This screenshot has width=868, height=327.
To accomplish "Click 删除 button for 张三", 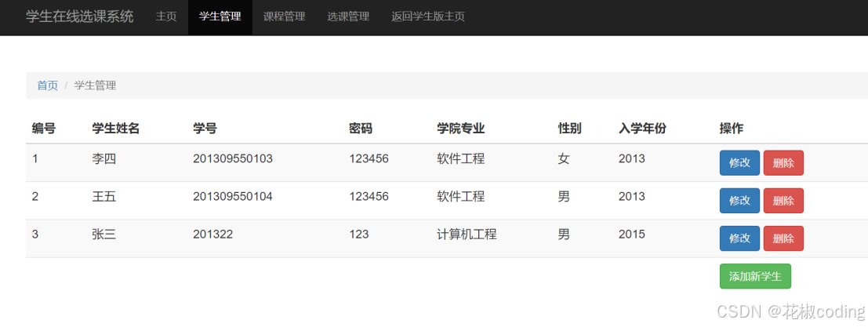I will [x=783, y=238].
